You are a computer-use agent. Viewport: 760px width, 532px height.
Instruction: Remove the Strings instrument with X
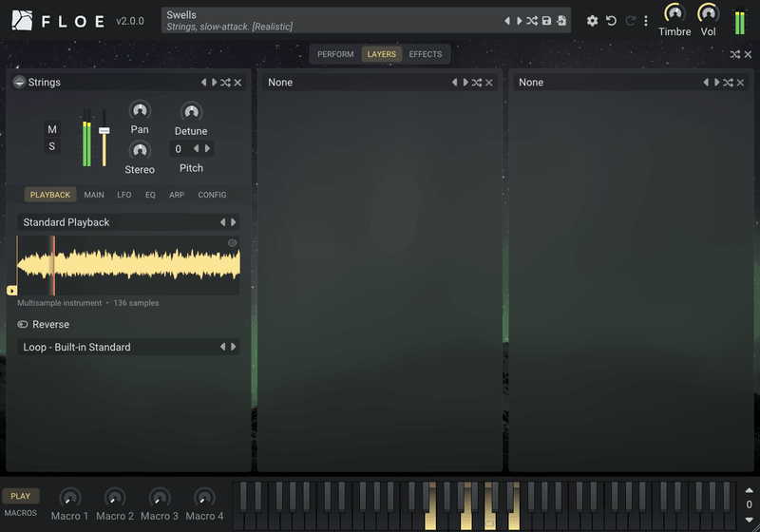pyautogui.click(x=237, y=83)
